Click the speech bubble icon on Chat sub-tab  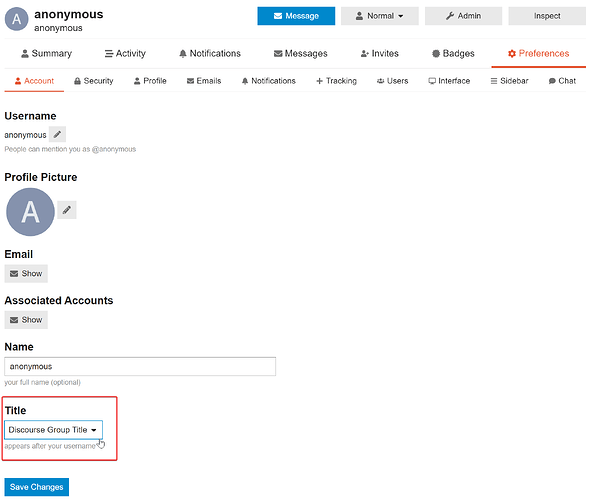[x=552, y=81]
